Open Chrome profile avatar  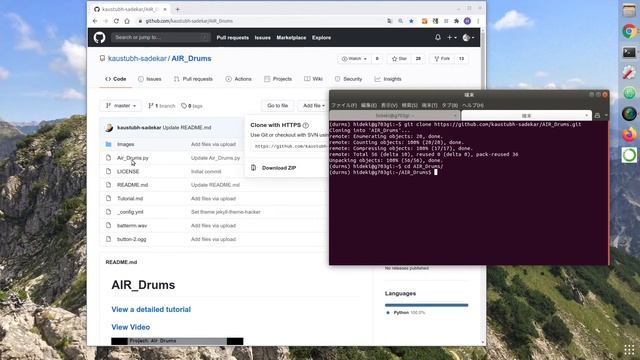[467, 21]
